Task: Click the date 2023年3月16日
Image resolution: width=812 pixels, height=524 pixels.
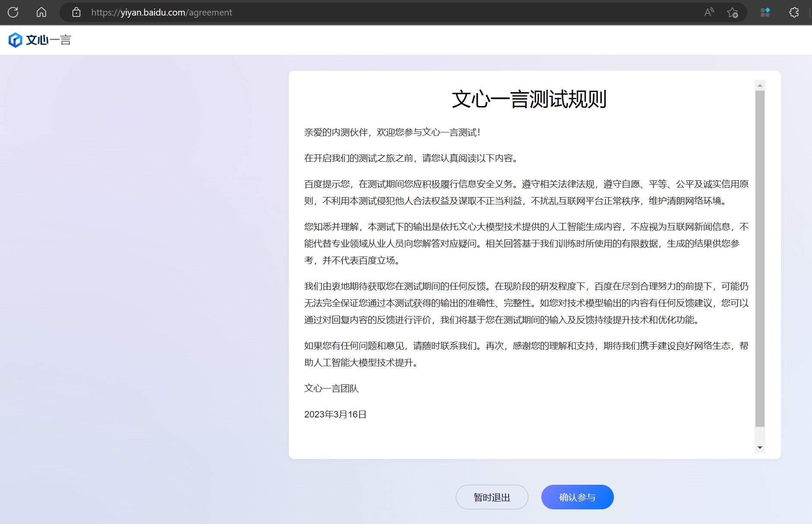Action: coord(335,414)
